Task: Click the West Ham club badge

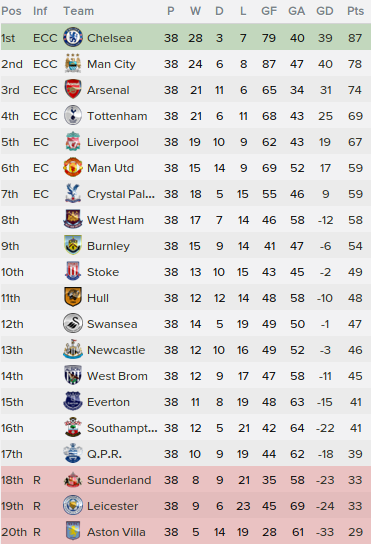Action: (73, 220)
